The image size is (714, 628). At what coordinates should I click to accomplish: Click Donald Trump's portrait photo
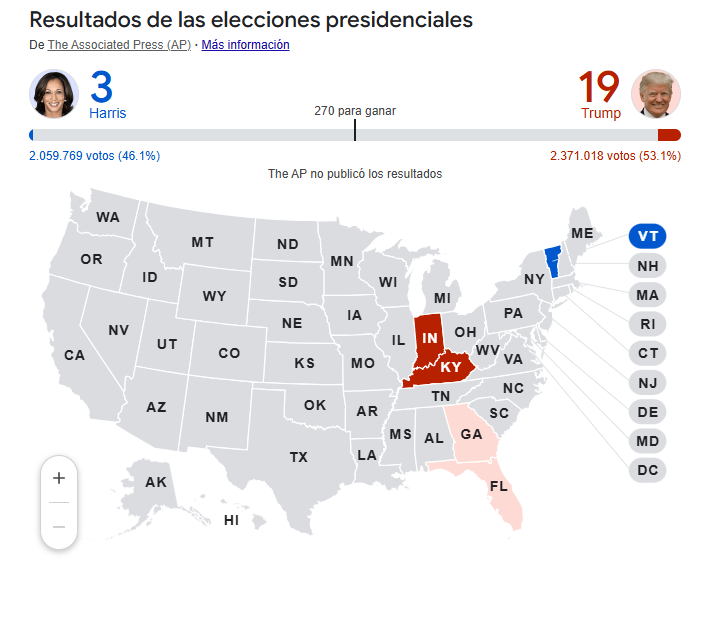[656, 94]
